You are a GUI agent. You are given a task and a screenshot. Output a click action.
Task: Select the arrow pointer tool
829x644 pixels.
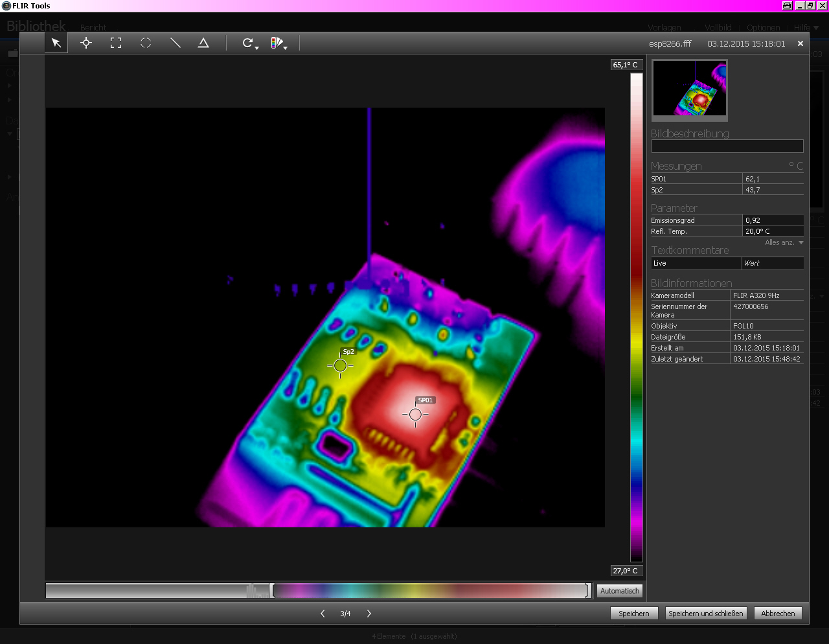(56, 43)
